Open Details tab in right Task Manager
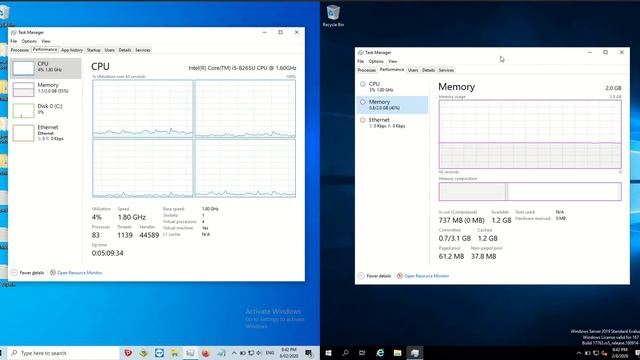640x360 pixels. 428,70
